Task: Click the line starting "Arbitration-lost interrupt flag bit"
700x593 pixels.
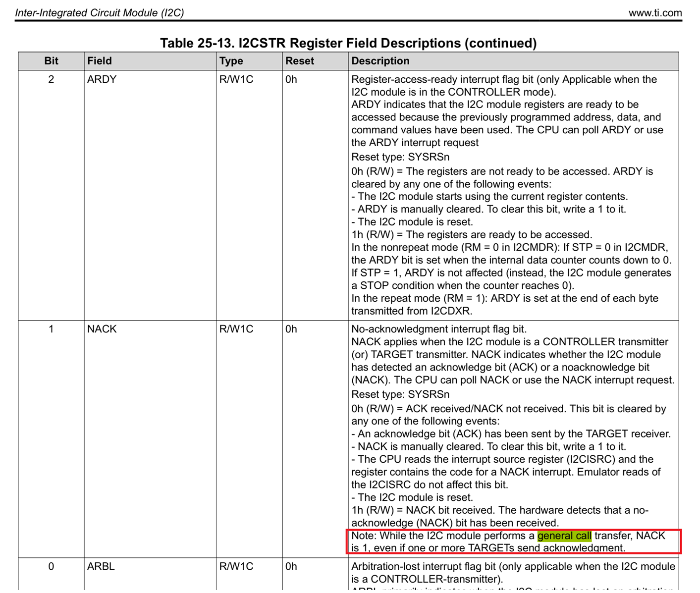Action: [513, 566]
